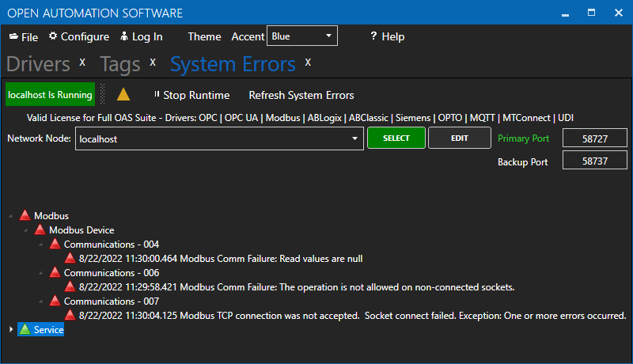The image size is (633, 364).
Task: Open the Network Node dropdown list
Action: pos(354,139)
